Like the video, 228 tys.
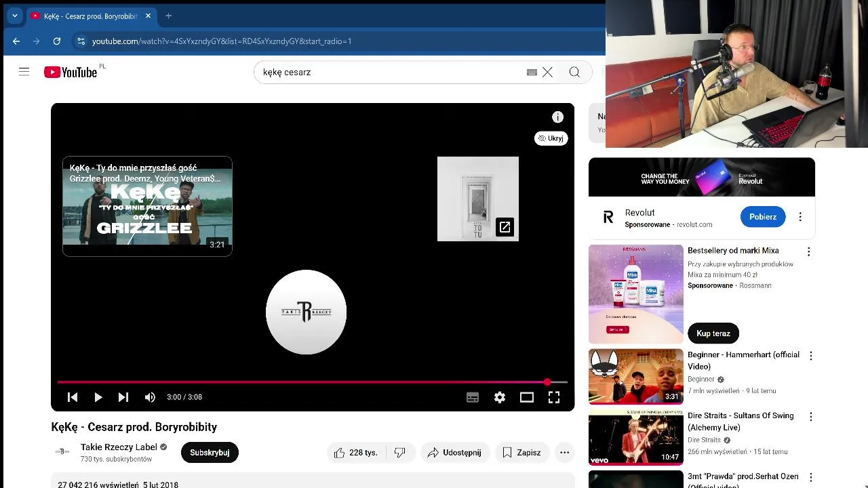868x488 pixels. [x=357, y=452]
